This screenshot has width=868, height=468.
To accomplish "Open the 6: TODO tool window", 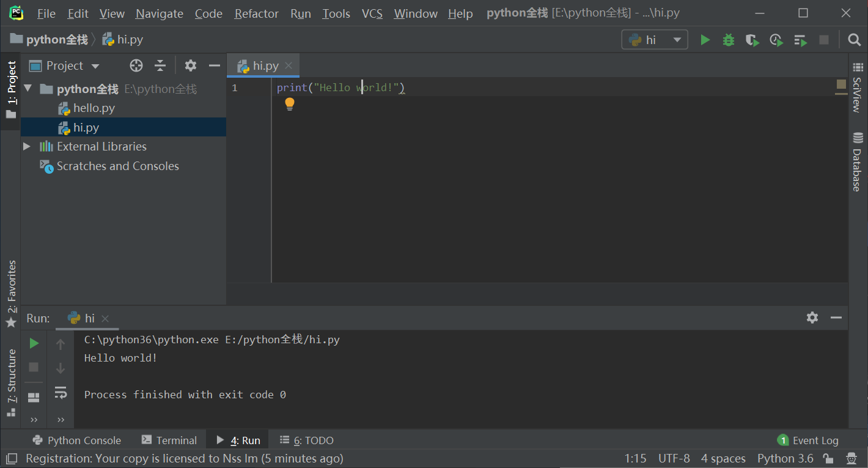I will tap(306, 440).
